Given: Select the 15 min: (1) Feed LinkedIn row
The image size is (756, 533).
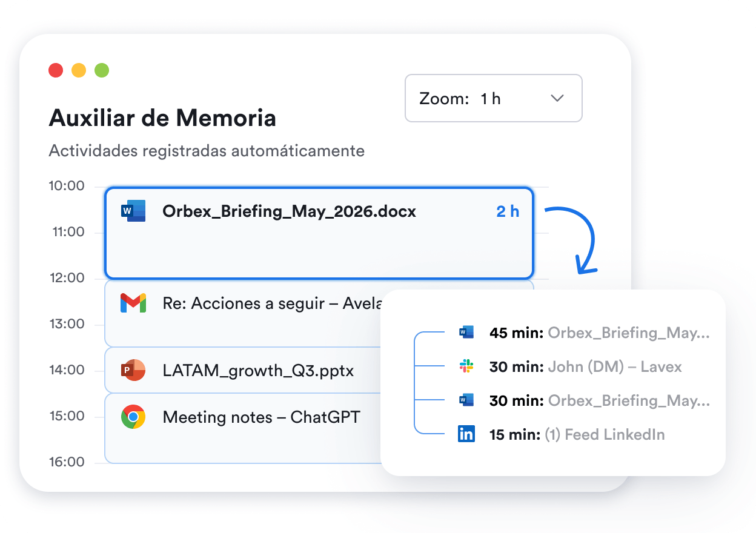Looking at the screenshot, I should click(x=562, y=434).
